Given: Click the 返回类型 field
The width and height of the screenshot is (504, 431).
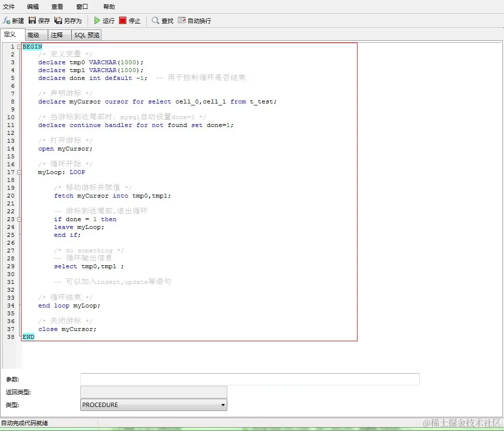Looking at the screenshot, I should [154, 392].
